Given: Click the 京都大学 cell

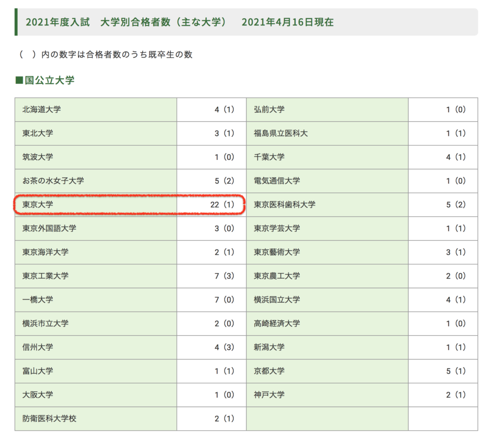Looking at the screenshot, I should pyautogui.click(x=327, y=371).
